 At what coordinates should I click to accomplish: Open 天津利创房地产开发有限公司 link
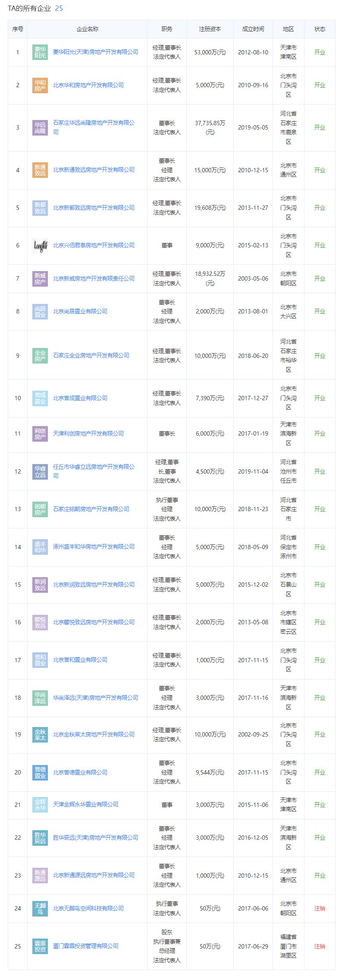(x=88, y=433)
